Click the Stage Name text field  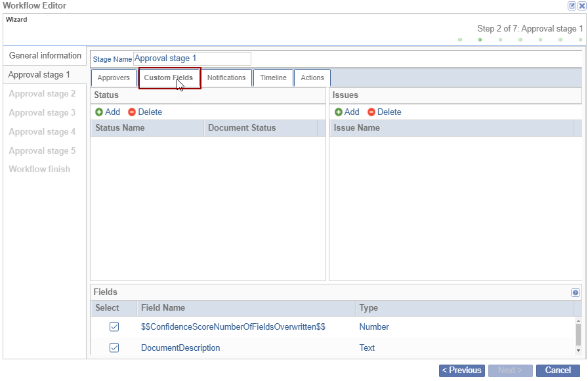pyautogui.click(x=192, y=59)
